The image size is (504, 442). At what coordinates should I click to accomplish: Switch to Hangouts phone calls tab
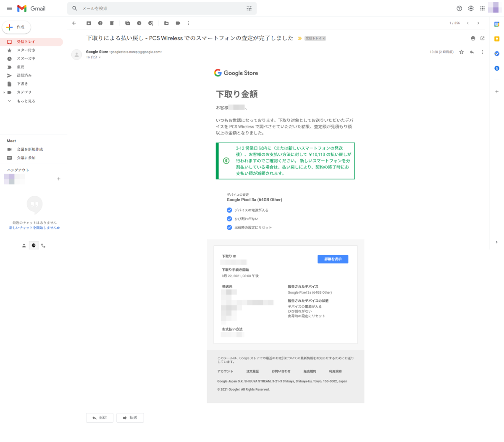pyautogui.click(x=43, y=245)
